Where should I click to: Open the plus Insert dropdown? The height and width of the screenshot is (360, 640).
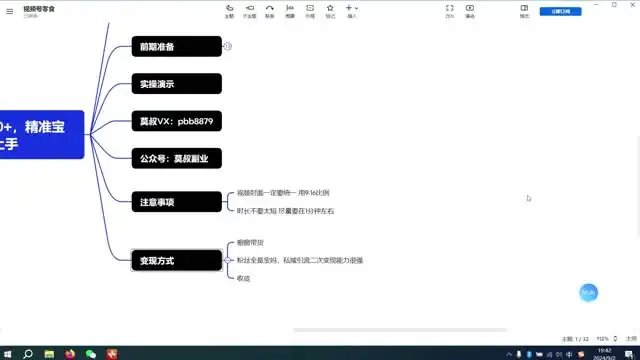coord(351,11)
